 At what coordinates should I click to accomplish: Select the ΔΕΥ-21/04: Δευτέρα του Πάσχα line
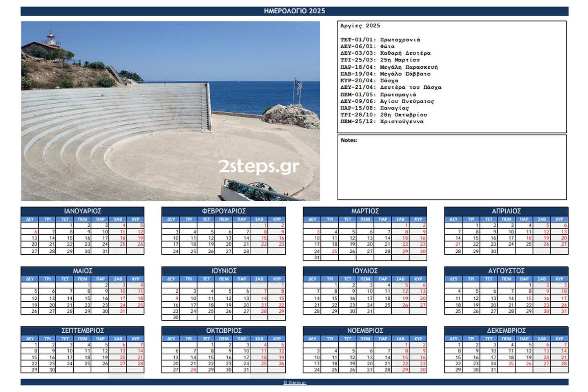pos(391,87)
